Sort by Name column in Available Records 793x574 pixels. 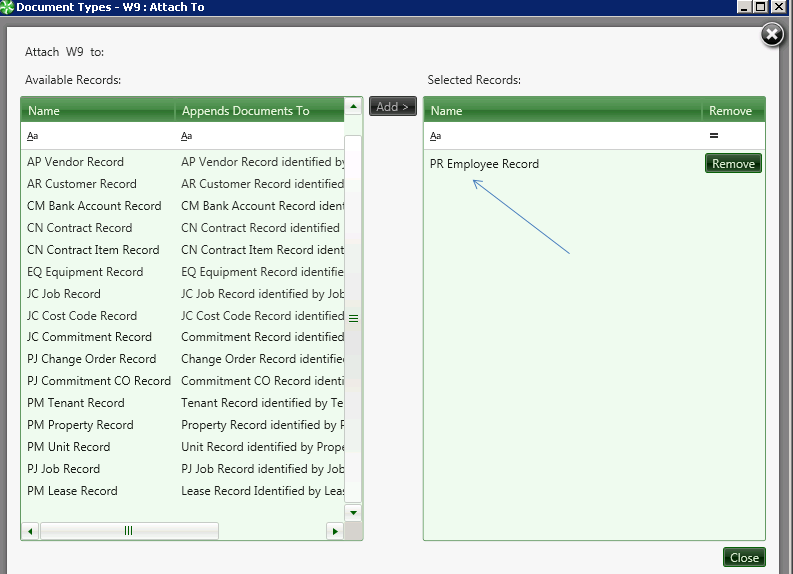[98, 111]
